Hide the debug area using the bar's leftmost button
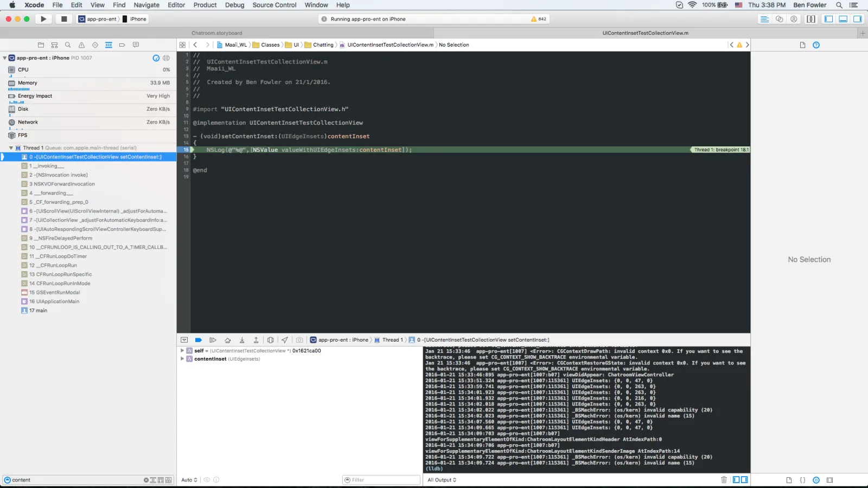868x488 pixels. pyautogui.click(x=184, y=340)
